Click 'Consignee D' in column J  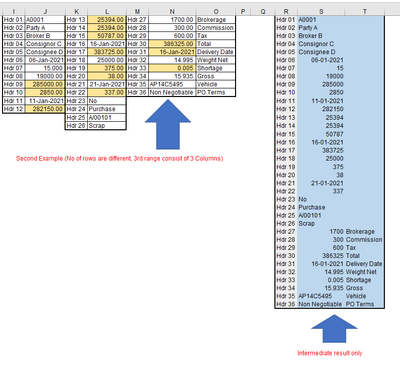[x=44, y=52]
